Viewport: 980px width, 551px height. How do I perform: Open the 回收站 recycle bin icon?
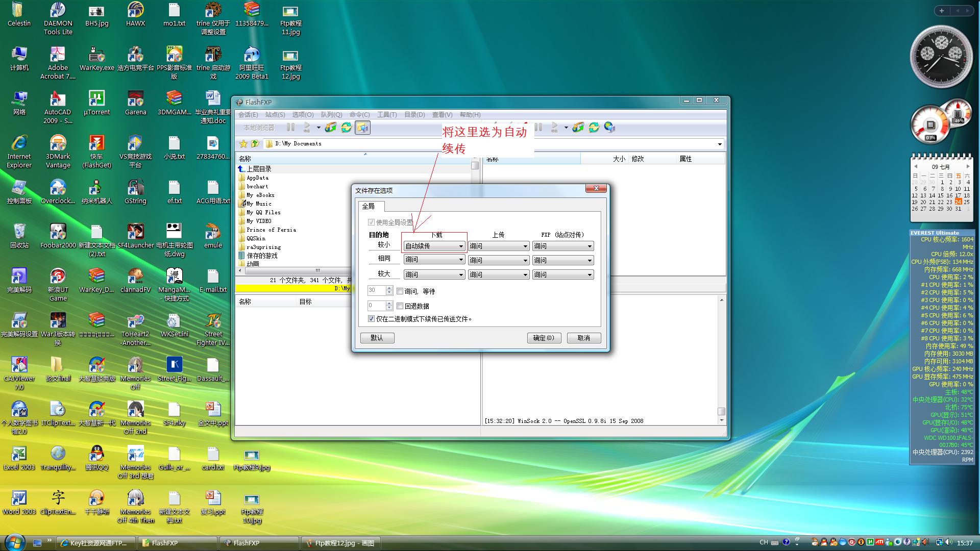[x=19, y=236]
